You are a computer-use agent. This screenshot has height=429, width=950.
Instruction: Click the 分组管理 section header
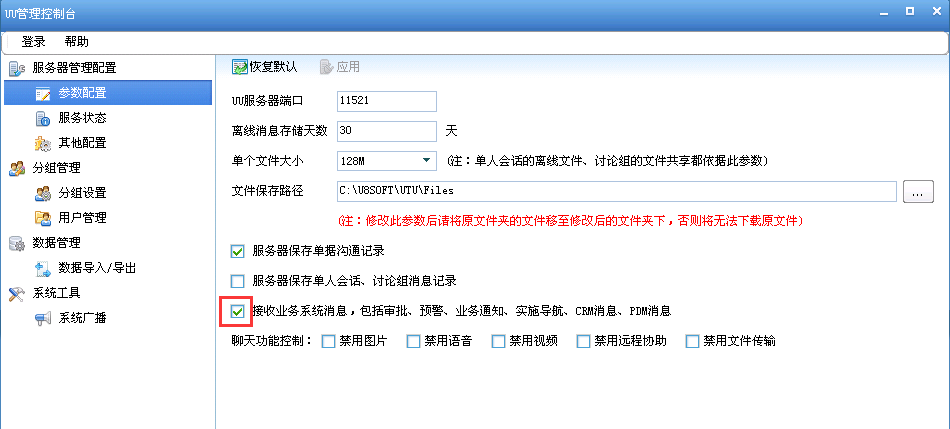point(56,168)
